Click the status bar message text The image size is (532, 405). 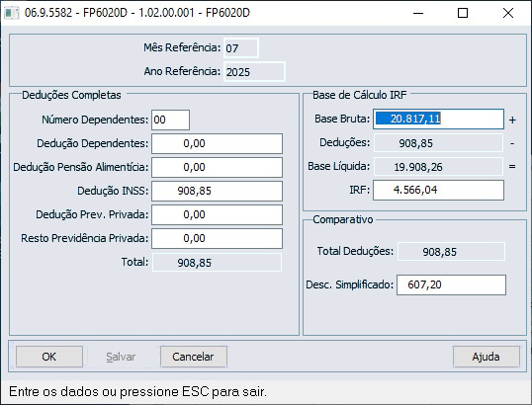point(137,392)
